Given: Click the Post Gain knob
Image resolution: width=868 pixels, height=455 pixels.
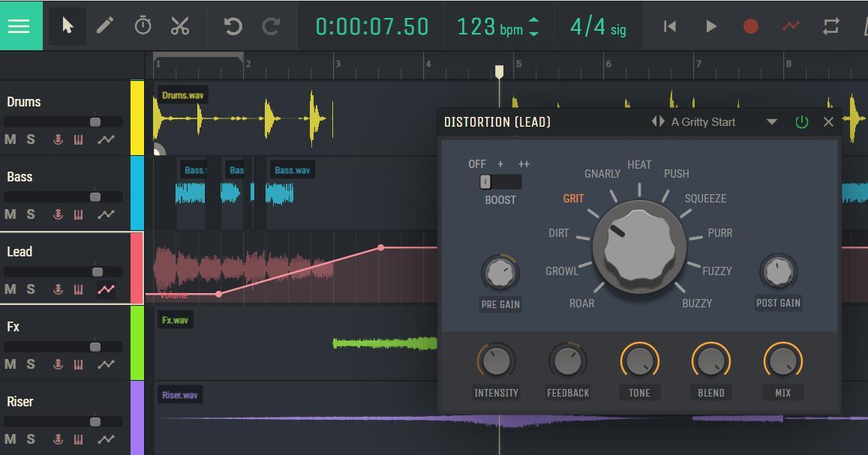Looking at the screenshot, I should 778,272.
